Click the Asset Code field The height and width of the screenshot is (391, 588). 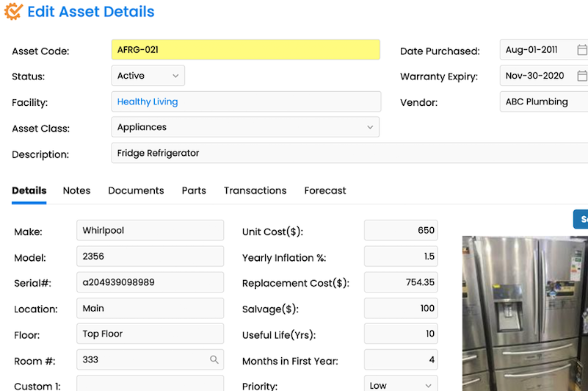245,50
